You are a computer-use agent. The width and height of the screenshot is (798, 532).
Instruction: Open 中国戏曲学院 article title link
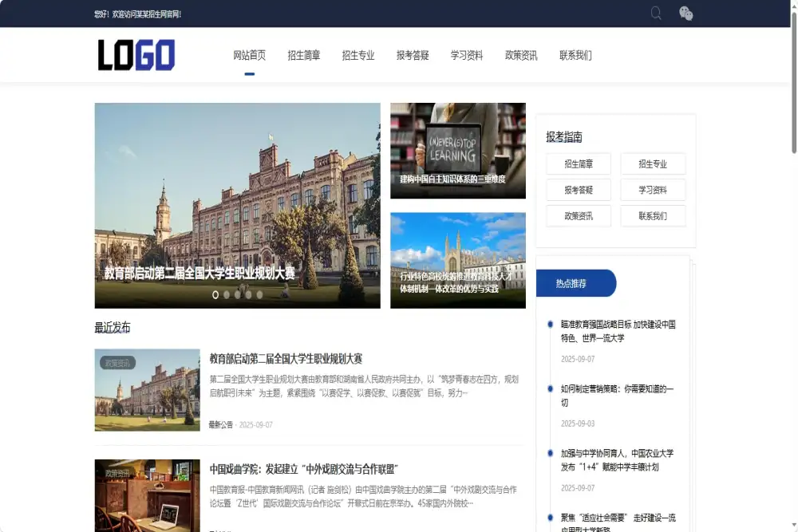[303, 469]
